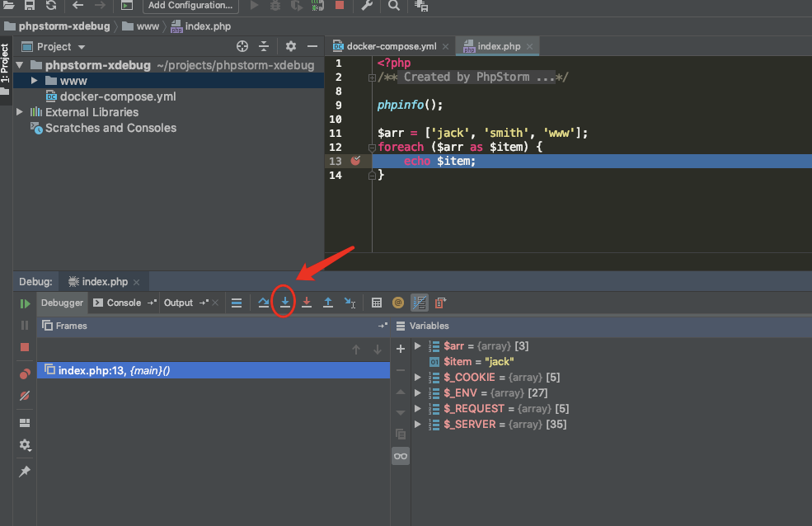Click the Step Out debugger icon

click(328, 303)
